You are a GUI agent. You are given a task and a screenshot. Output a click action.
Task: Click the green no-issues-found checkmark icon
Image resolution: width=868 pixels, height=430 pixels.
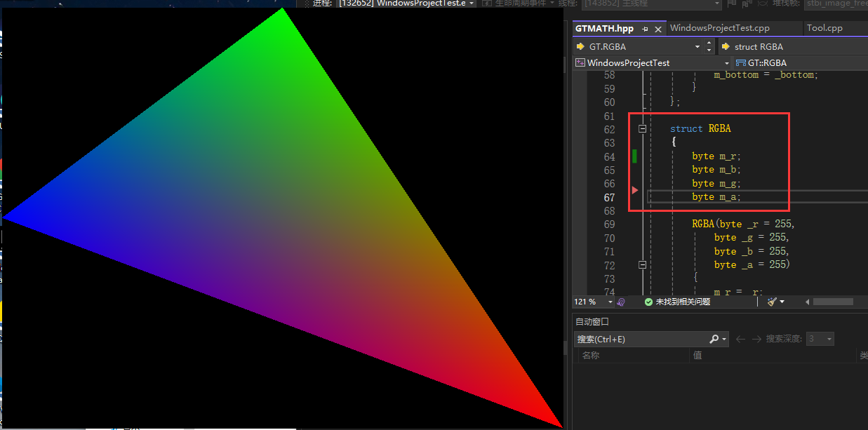click(649, 302)
